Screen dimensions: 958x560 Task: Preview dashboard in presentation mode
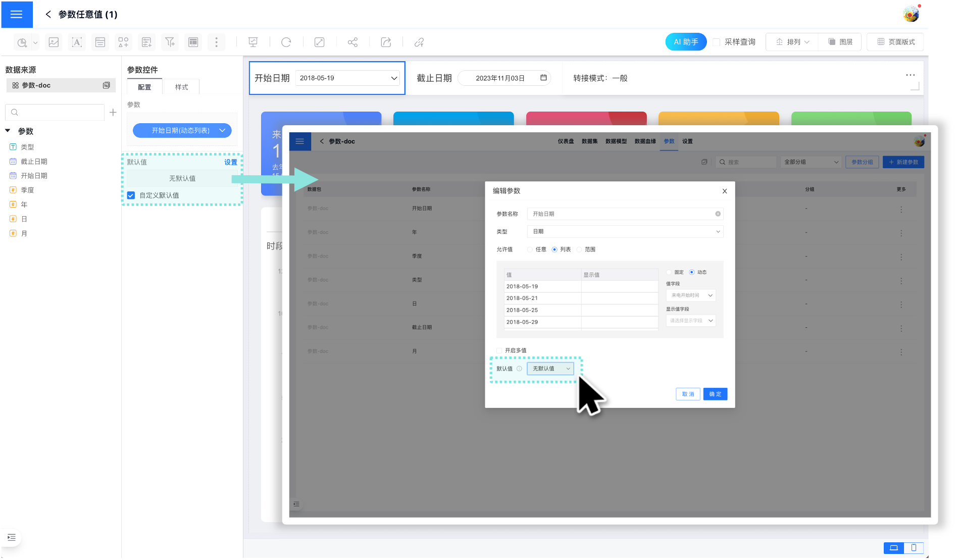(253, 42)
